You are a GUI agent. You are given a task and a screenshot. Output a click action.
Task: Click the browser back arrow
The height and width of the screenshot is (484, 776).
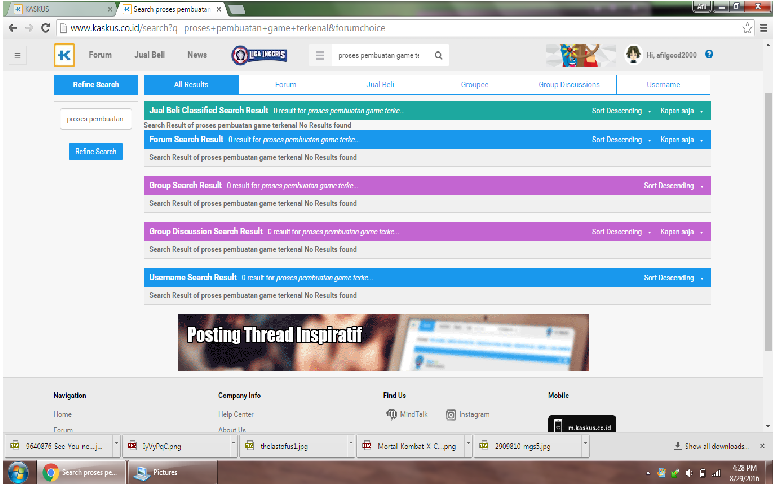13,28
